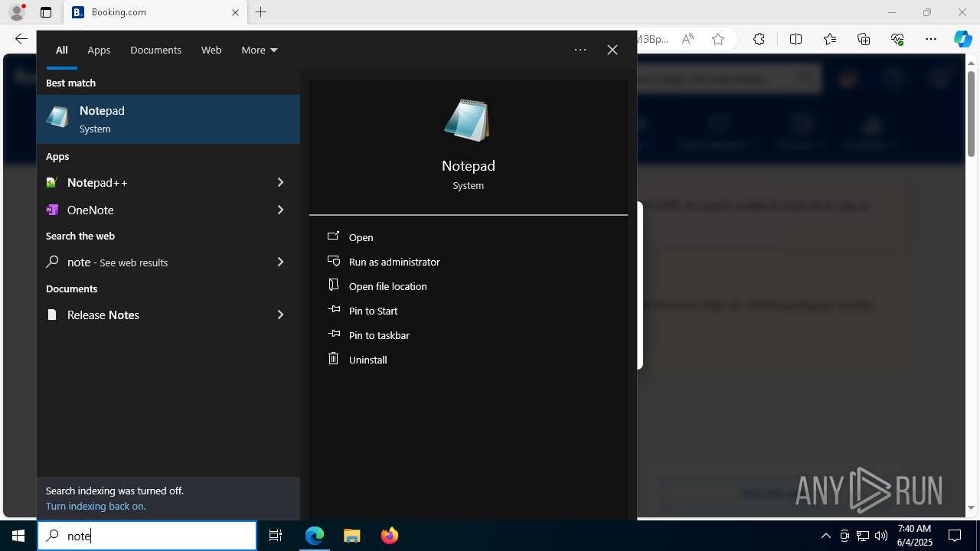Screen dimensions: 980x551
Task: Click the OneNote app icon in the results
Action: click(52, 210)
